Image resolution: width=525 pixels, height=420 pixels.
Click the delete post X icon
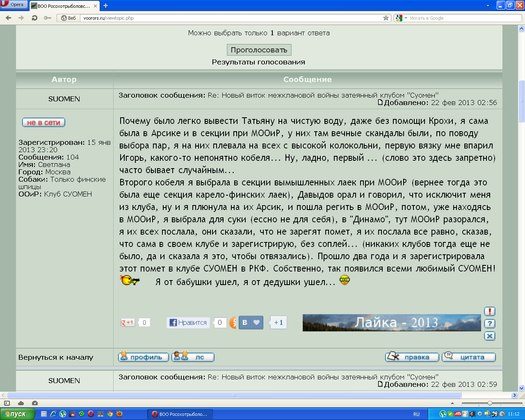point(489,336)
